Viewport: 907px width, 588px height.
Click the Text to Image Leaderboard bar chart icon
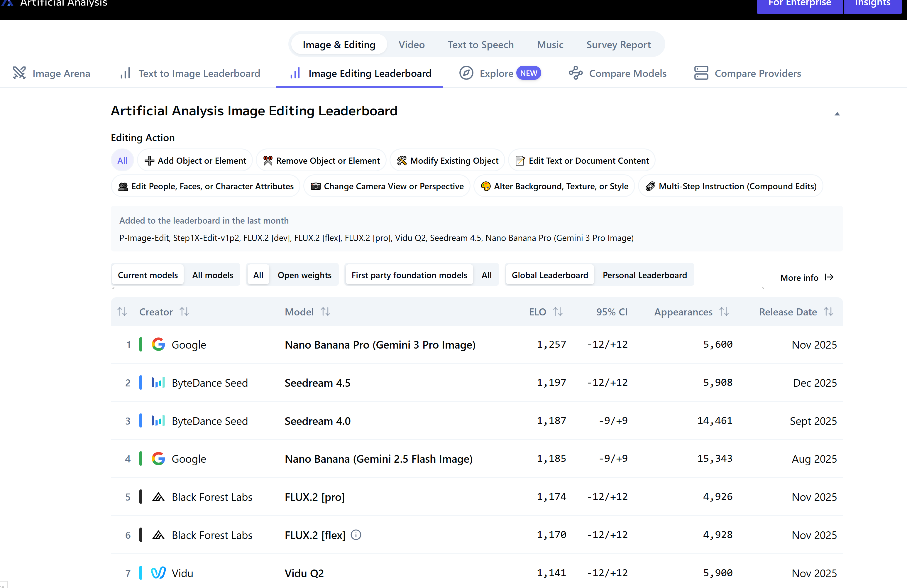125,73
